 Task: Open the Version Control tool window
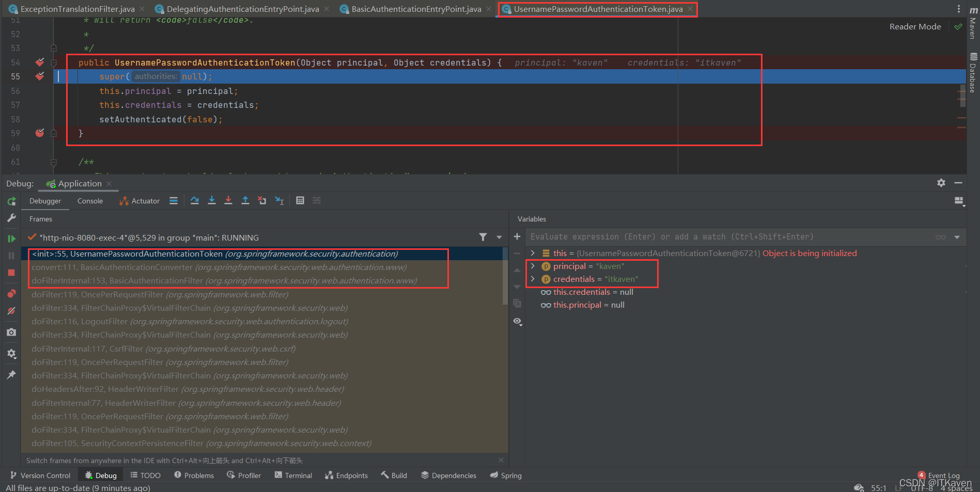40,475
